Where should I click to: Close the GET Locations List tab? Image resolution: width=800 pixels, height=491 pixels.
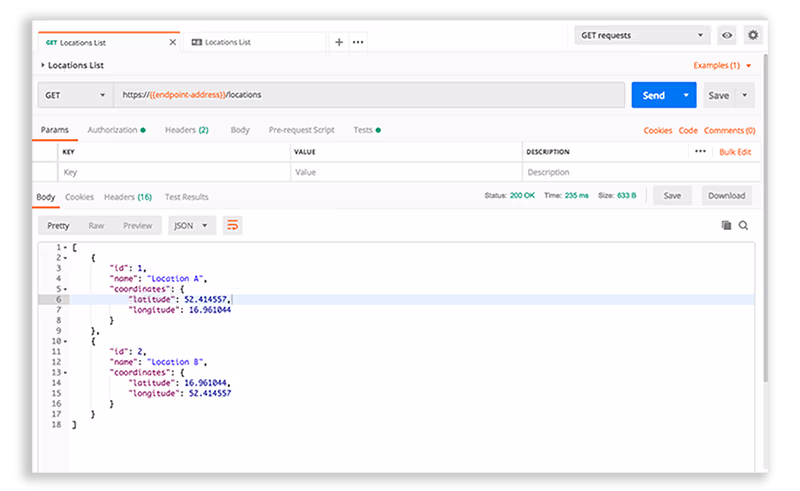pyautogui.click(x=172, y=42)
